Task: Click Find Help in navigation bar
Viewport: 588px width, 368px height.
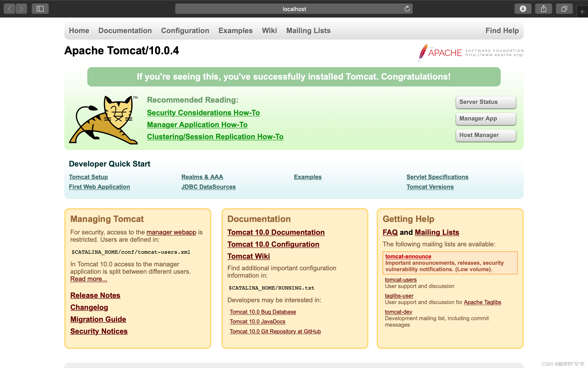Action: pyautogui.click(x=502, y=31)
